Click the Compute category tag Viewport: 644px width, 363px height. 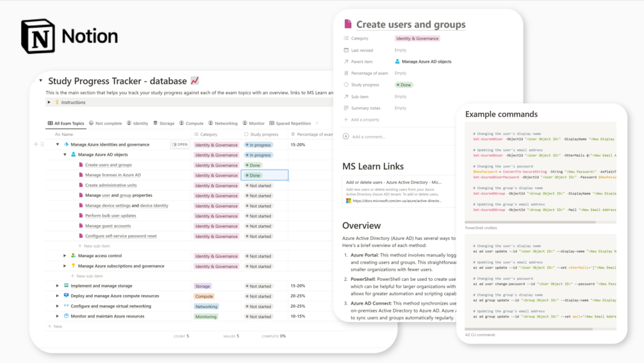(x=204, y=296)
